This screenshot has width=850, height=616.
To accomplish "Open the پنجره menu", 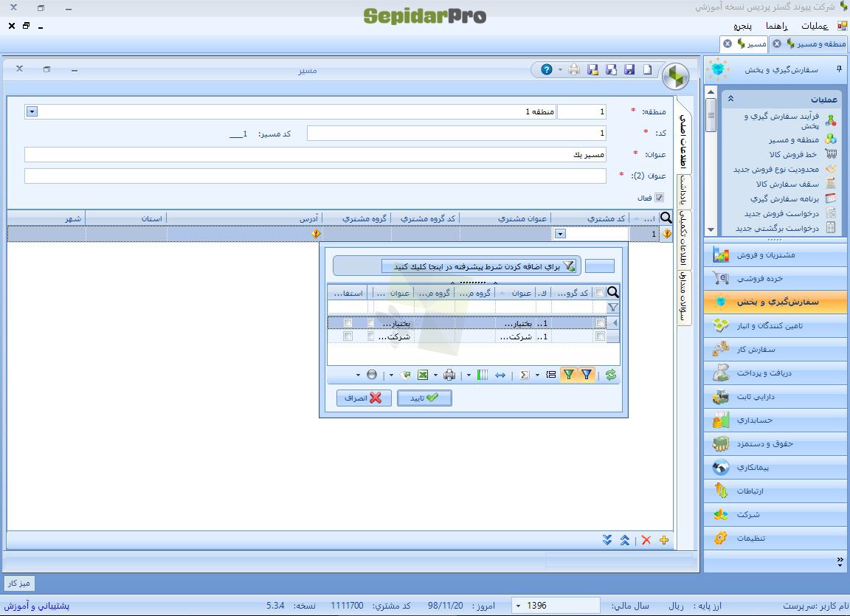I will pyautogui.click(x=743, y=26).
